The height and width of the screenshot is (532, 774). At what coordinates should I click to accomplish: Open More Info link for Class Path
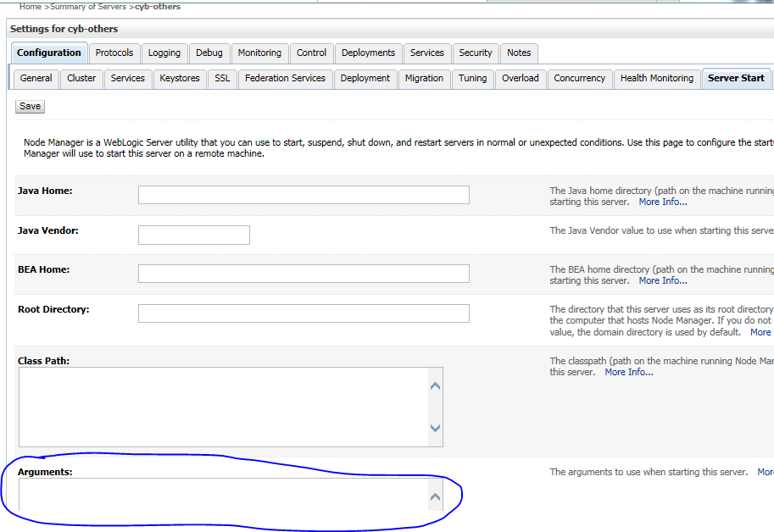click(x=629, y=372)
